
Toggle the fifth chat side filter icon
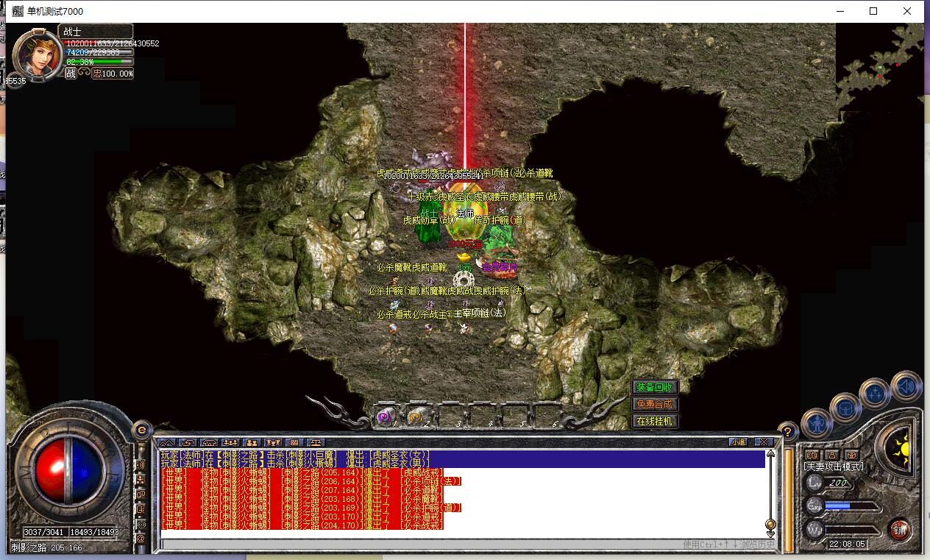[x=141, y=523]
